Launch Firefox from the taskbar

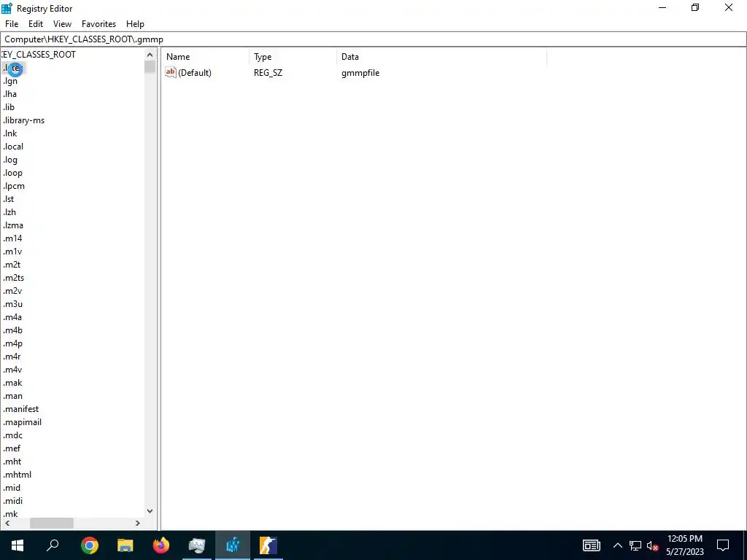tap(161, 545)
